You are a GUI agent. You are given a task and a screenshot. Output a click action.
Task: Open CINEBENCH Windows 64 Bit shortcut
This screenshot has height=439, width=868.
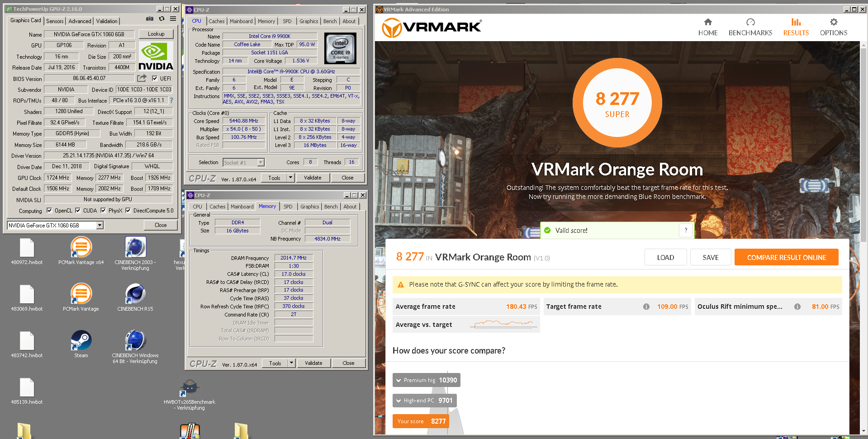135,340
